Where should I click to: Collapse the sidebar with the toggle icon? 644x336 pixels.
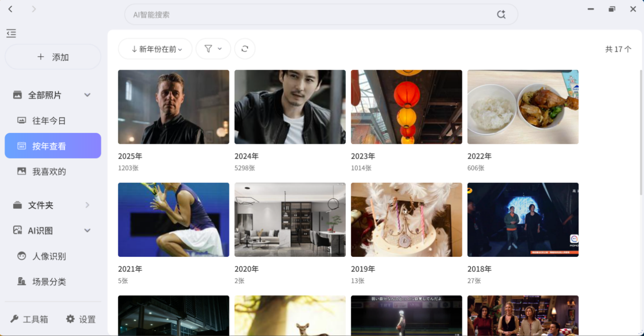pos(11,33)
